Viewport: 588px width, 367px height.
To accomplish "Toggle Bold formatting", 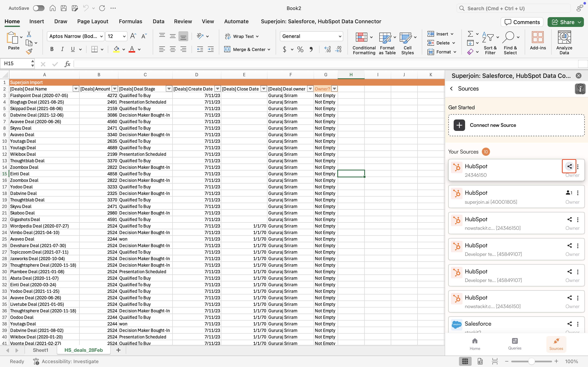I will point(52,49).
